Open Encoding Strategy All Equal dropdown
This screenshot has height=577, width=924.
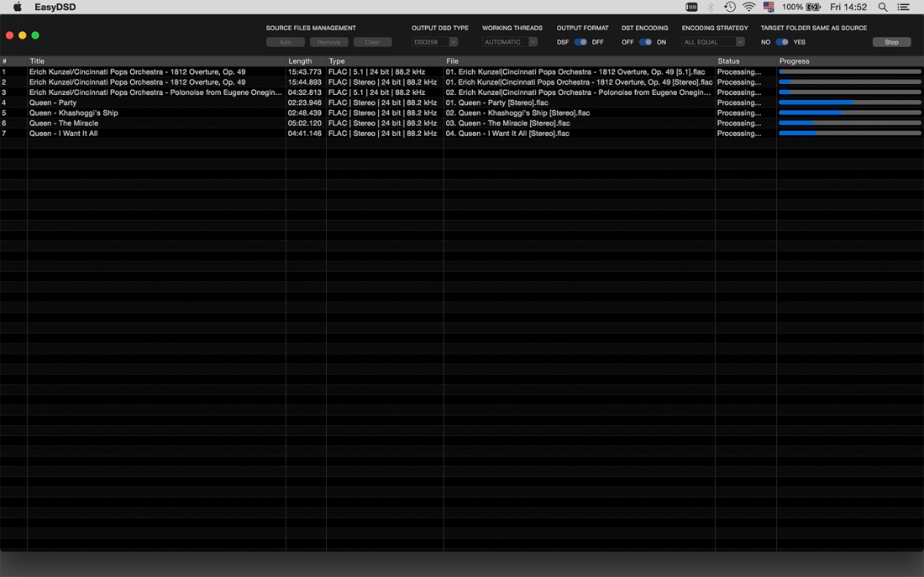point(713,42)
